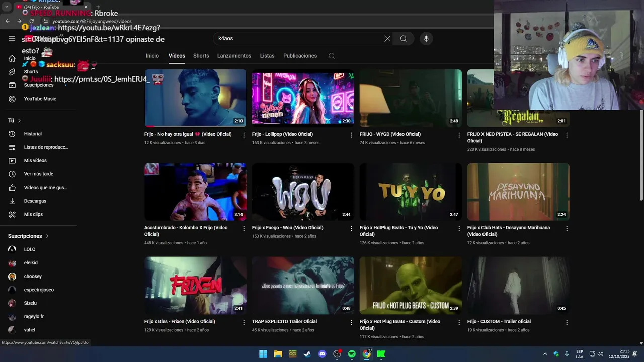Image resolution: width=644 pixels, height=362 pixels.
Task: Click the youtube.com address bar URL
Action: 92,21
